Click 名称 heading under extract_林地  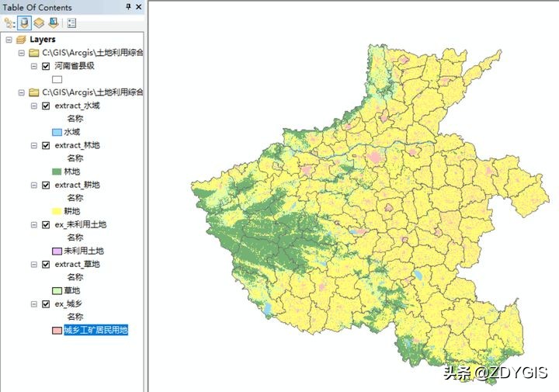(x=75, y=158)
